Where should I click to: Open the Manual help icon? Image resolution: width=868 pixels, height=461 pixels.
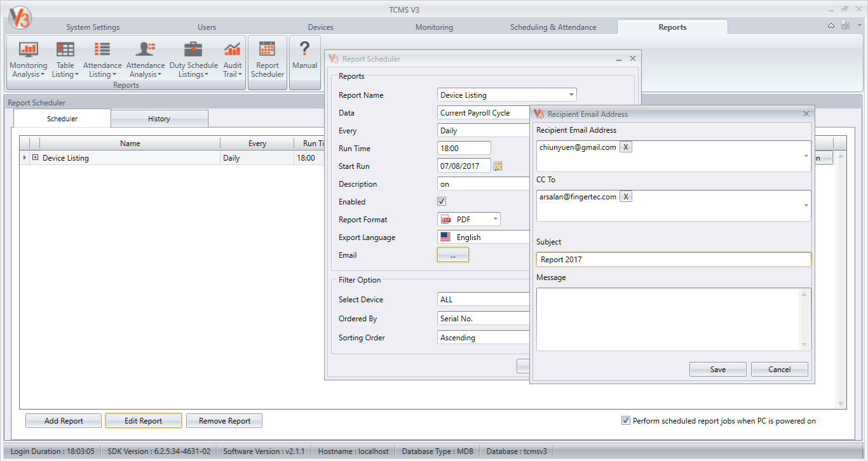(x=305, y=56)
